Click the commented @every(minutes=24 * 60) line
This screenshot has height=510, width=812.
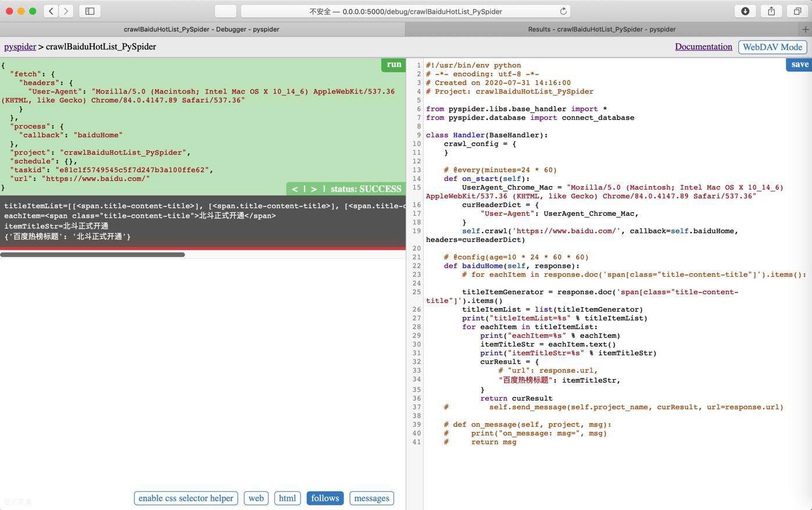point(500,170)
